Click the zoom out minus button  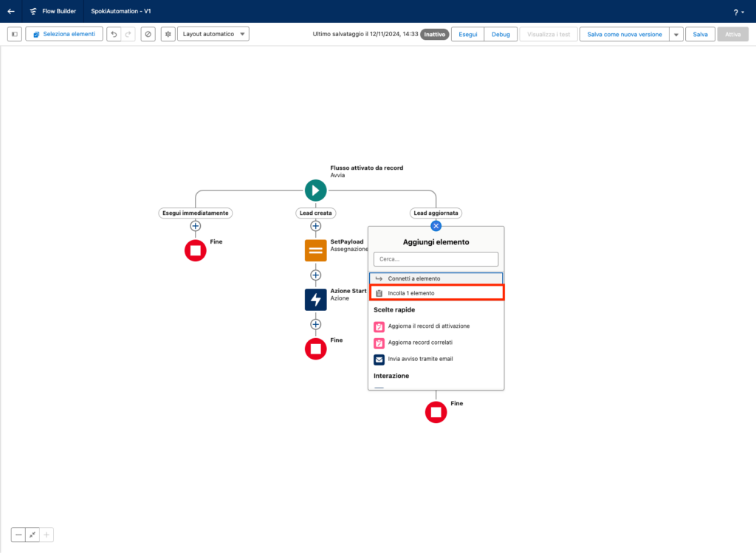[18, 535]
